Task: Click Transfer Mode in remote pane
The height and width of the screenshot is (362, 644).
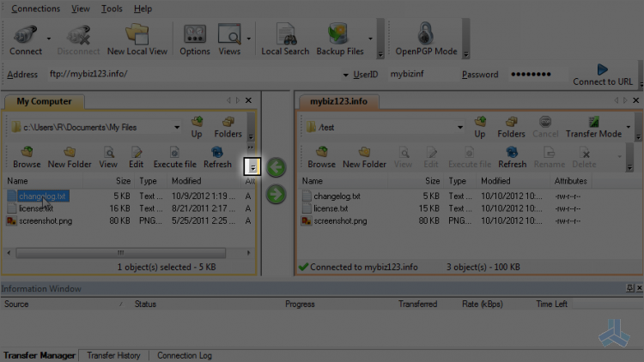Action: (593, 127)
